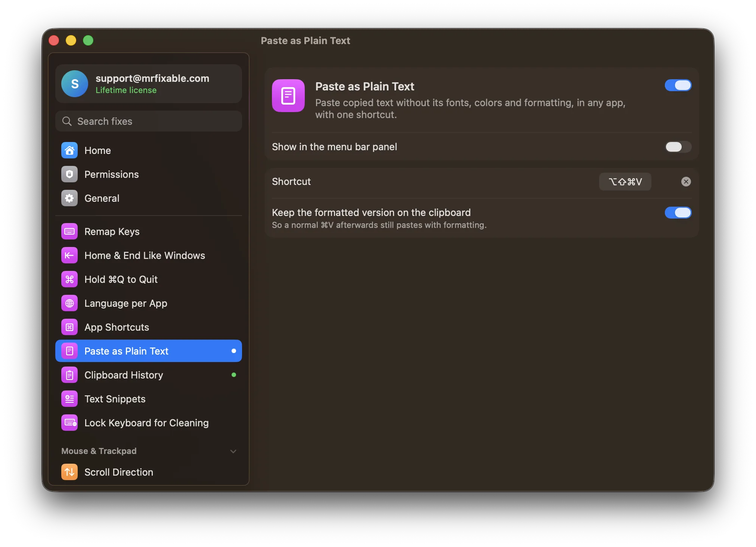
Task: Select the Text Snippets icon
Action: pyautogui.click(x=69, y=399)
